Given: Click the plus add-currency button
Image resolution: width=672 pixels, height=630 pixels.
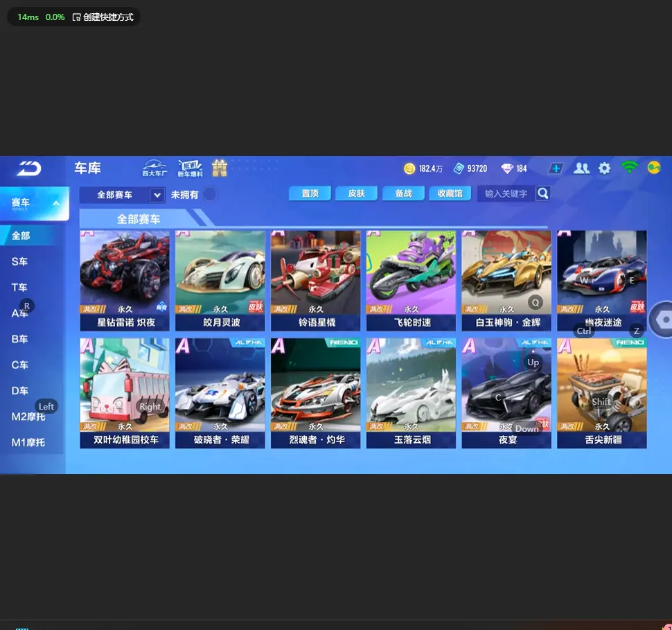Looking at the screenshot, I should (x=556, y=168).
